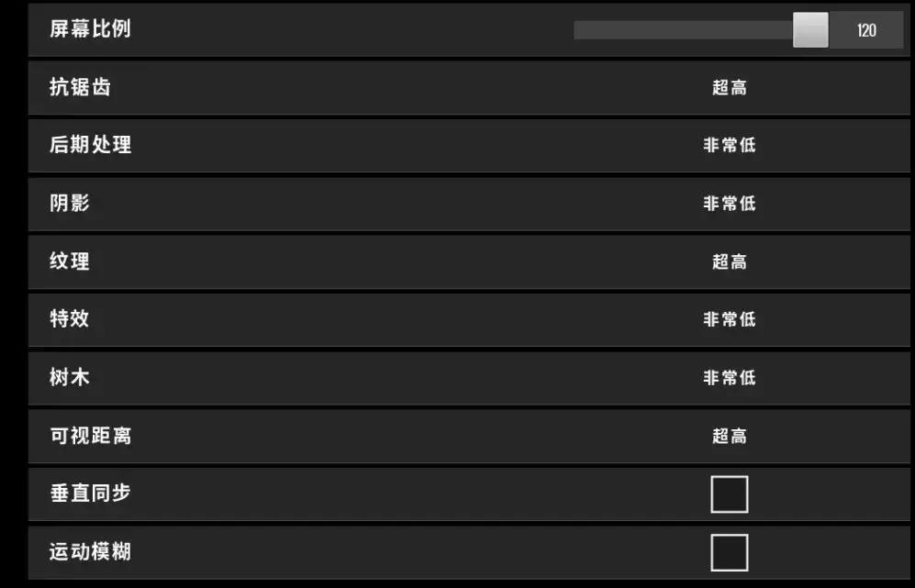Viewport: 915px width, 588px height.
Task: Open the 抗锯齿 quality selector
Action: 730,88
